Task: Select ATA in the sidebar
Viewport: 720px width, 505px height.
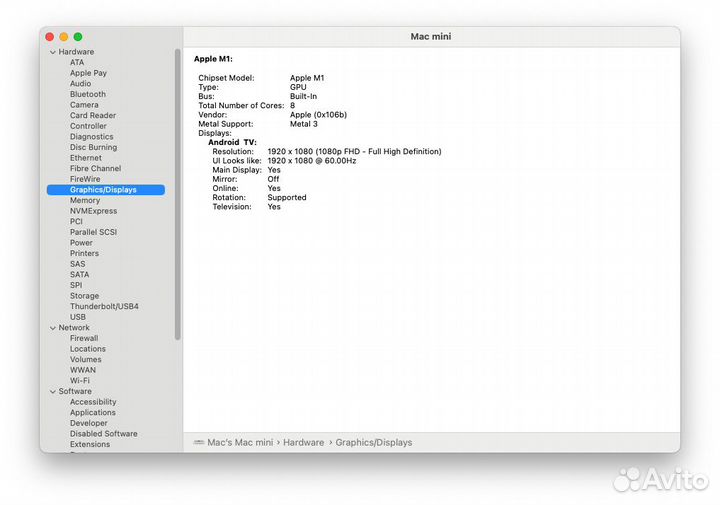Action: point(77,62)
